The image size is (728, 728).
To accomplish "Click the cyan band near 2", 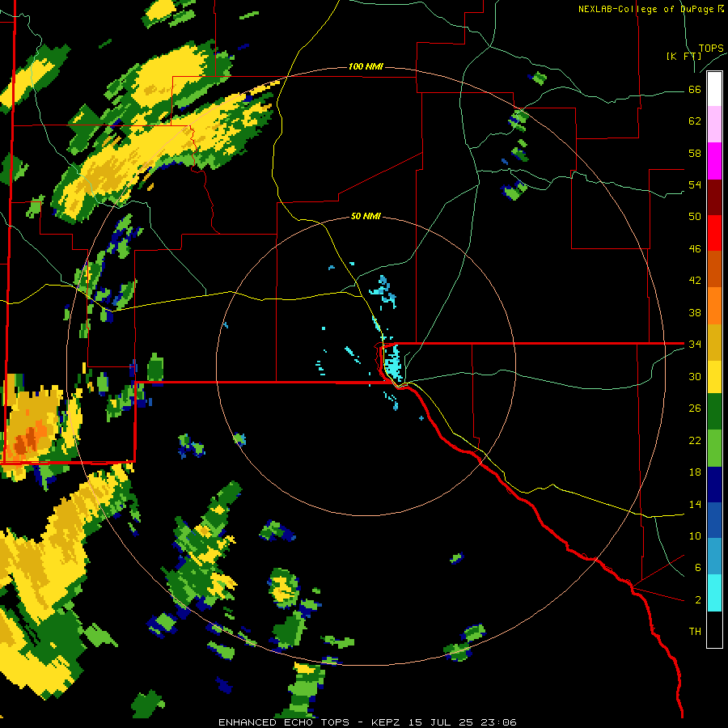I will point(714,593).
